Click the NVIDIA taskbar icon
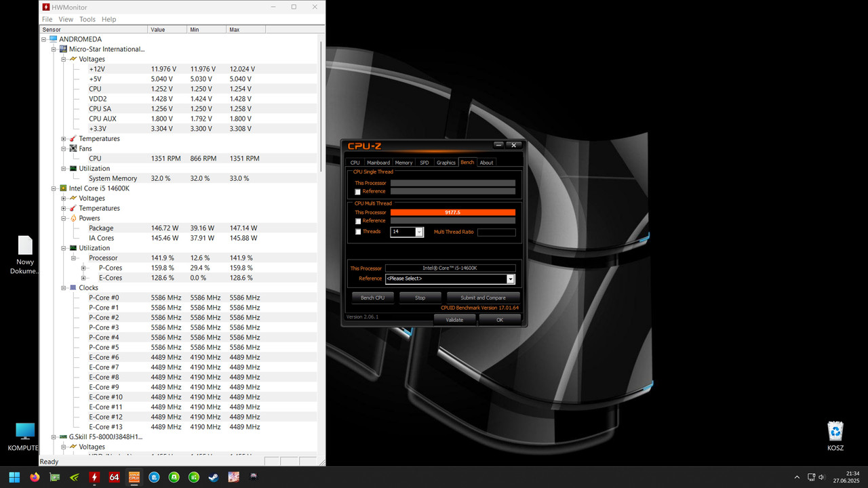Screen dimensions: 868x488 click(75, 476)
